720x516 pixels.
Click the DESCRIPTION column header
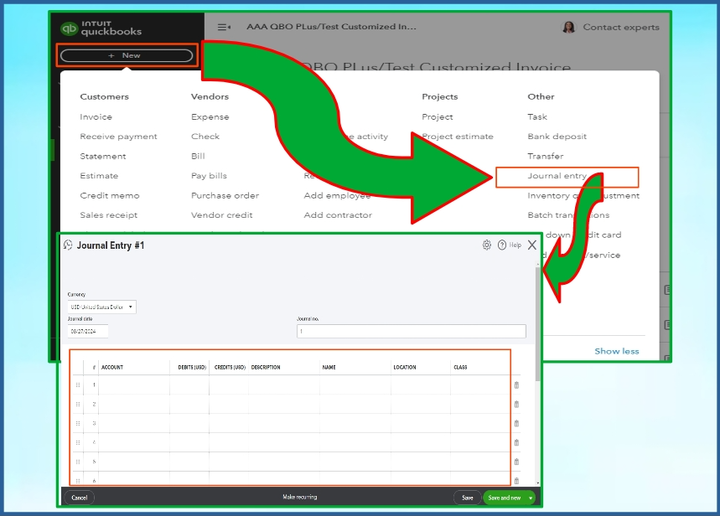[x=265, y=367]
